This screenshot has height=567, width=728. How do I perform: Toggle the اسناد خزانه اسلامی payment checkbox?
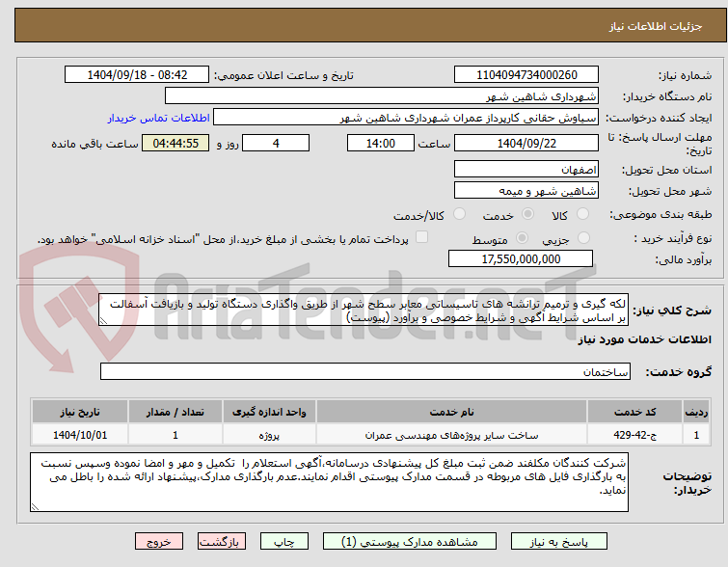(x=421, y=237)
